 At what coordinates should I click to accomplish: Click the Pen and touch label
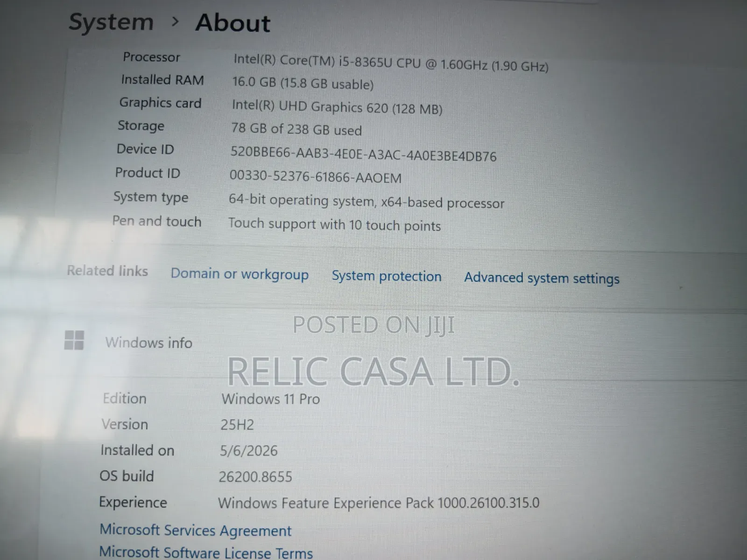[x=157, y=221]
